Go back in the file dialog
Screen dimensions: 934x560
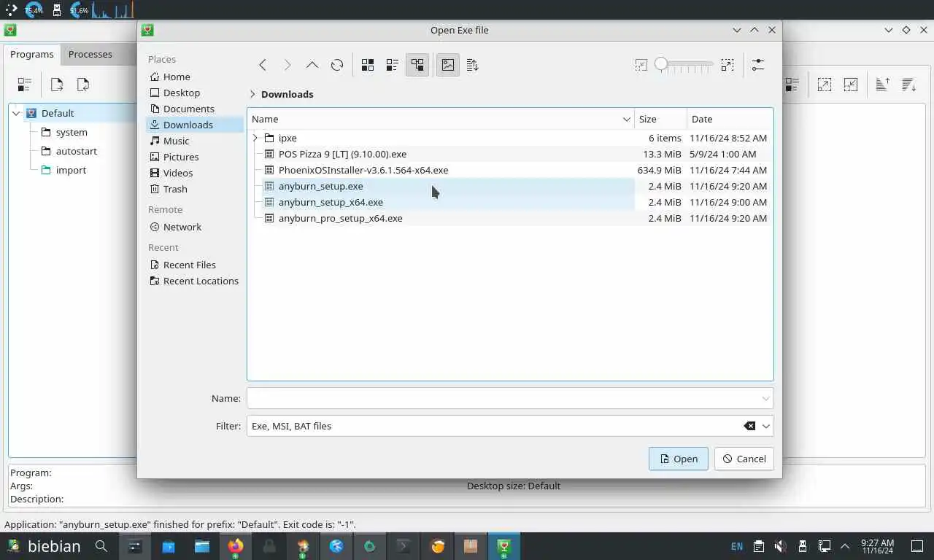click(x=263, y=65)
